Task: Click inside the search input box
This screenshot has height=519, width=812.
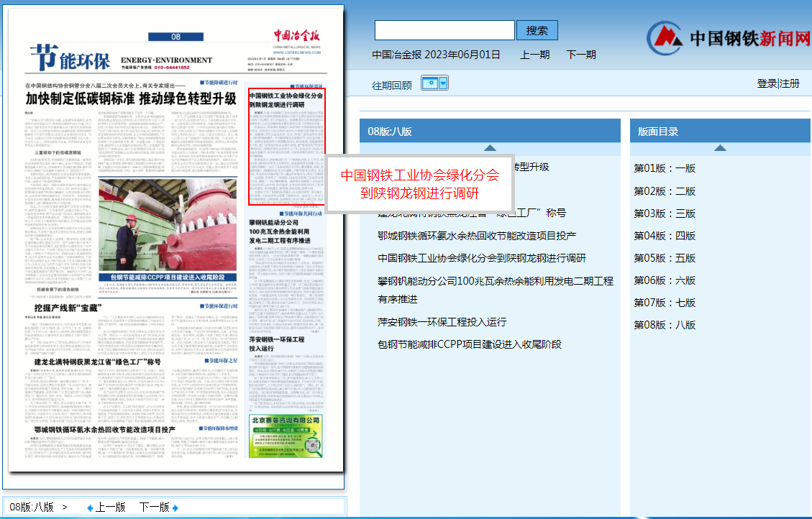Action: [444, 30]
